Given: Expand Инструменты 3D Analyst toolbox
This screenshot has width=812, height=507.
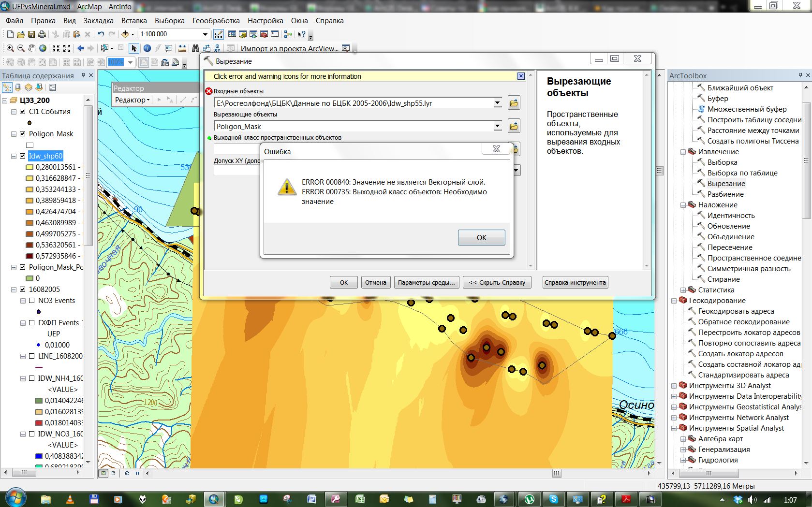Looking at the screenshot, I should point(674,386).
